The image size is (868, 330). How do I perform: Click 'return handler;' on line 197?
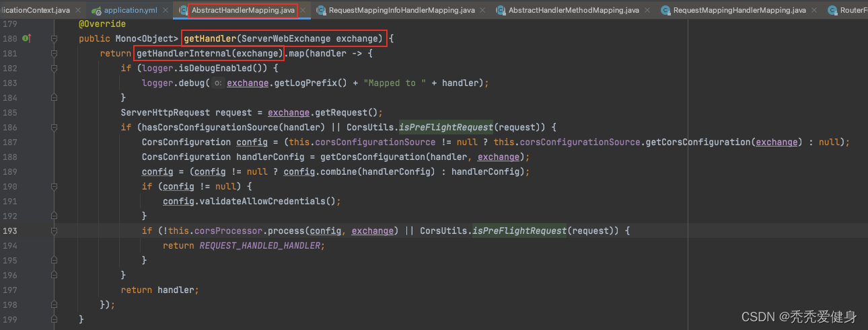(160, 290)
